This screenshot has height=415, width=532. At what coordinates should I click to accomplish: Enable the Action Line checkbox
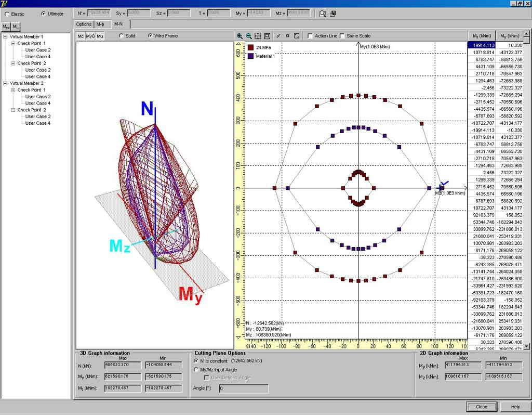(310, 36)
